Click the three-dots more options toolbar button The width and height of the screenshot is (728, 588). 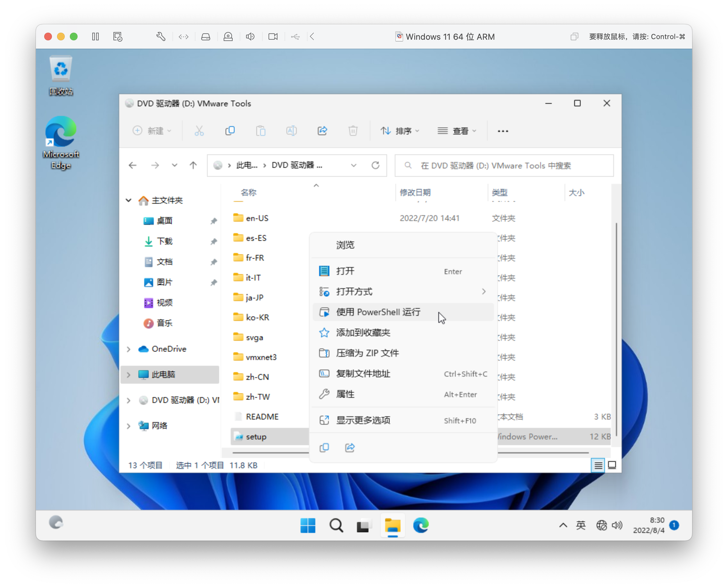click(503, 131)
